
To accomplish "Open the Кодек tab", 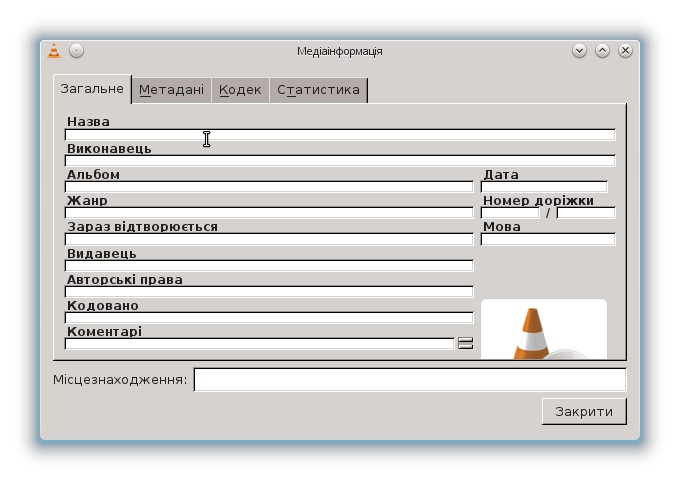I will (240, 90).
